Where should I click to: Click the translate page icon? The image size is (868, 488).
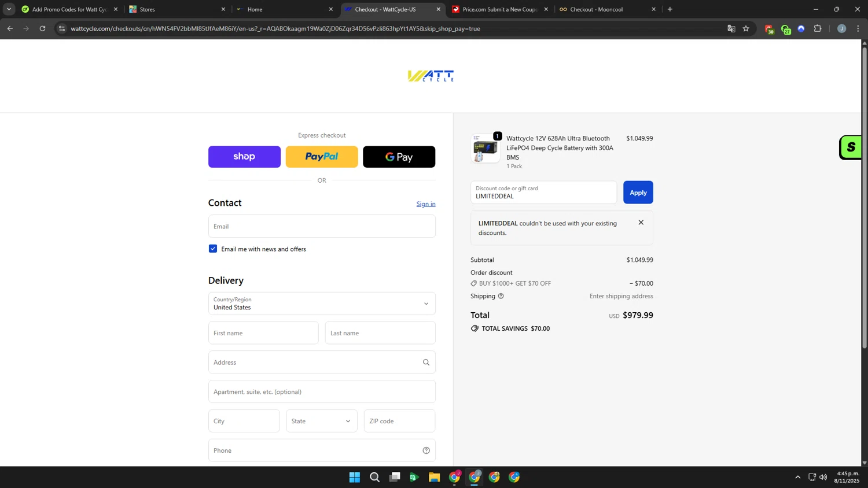coord(731,28)
